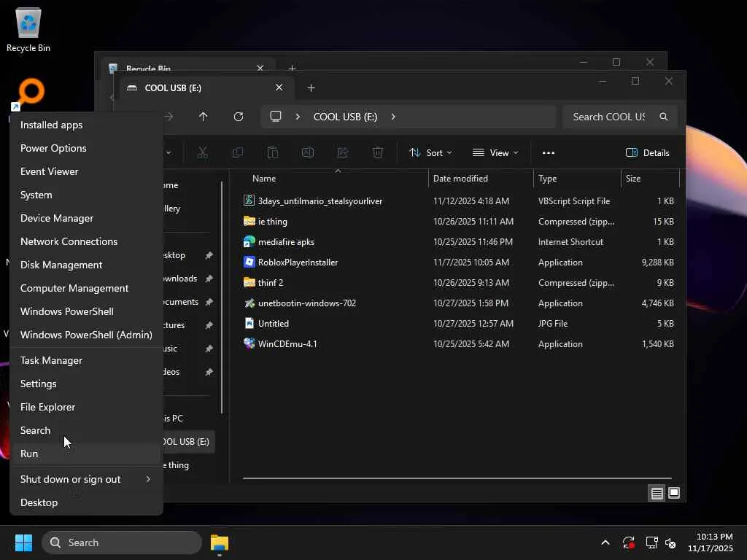Launch Windows PowerShell (Admin)

86,335
